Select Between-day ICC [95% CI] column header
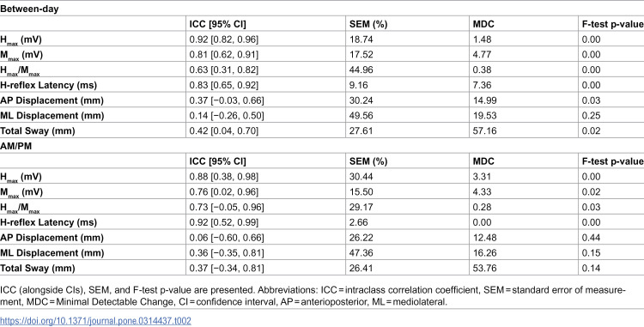Screen dimensions: 644x327 [x=218, y=24]
